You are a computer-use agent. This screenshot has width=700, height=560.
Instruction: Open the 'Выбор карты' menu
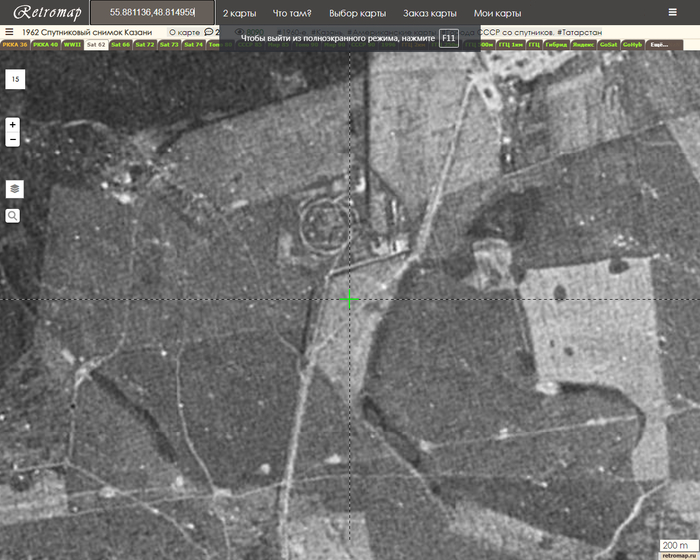point(357,14)
